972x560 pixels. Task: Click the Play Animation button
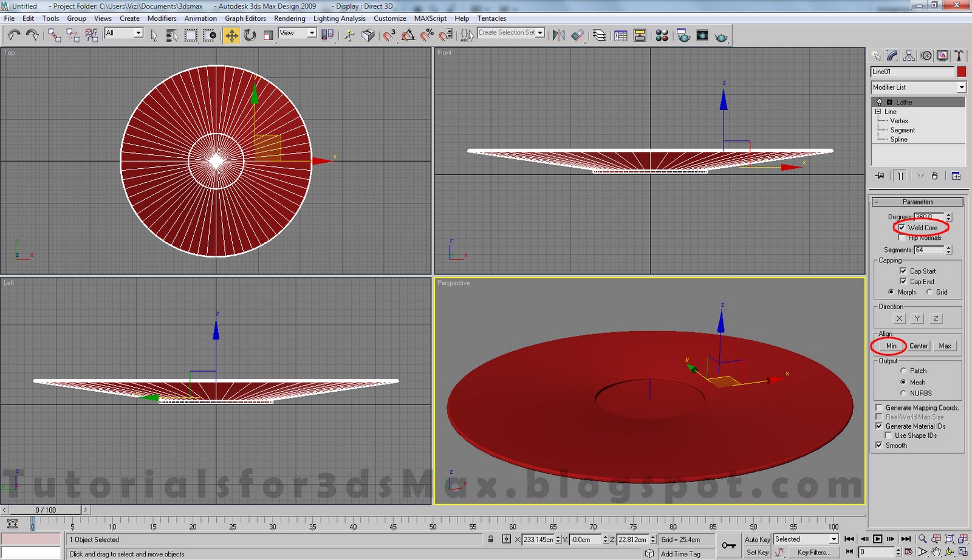click(877, 539)
